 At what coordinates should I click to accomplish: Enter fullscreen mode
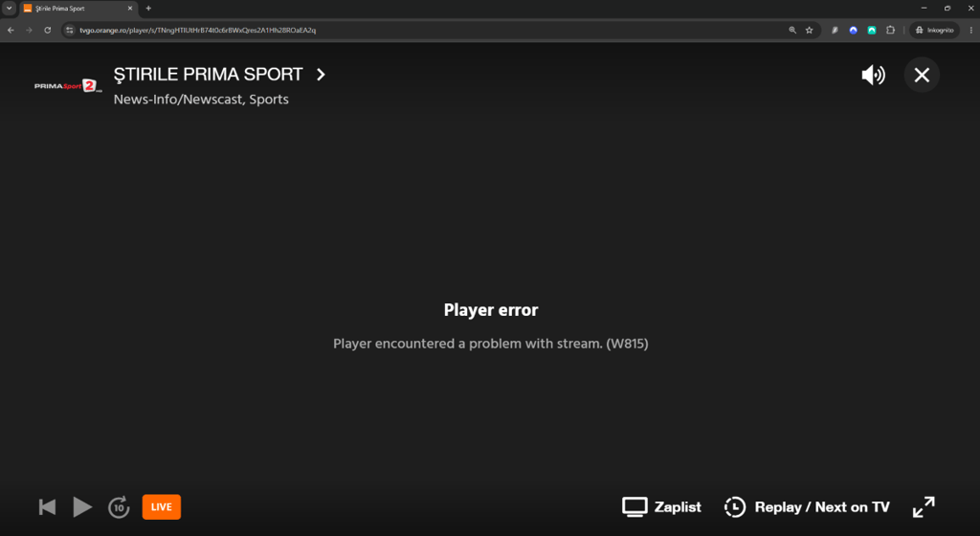tap(924, 506)
